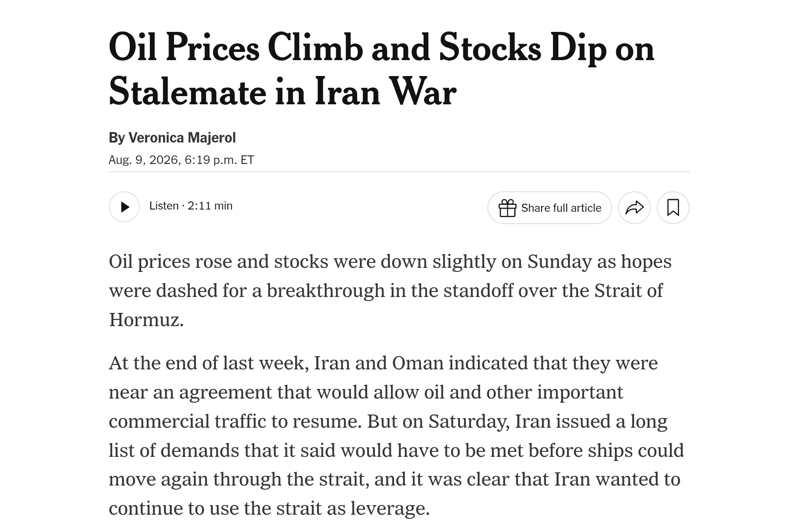
Task: Click the word Oman in second paragraph
Action: pyautogui.click(x=418, y=363)
